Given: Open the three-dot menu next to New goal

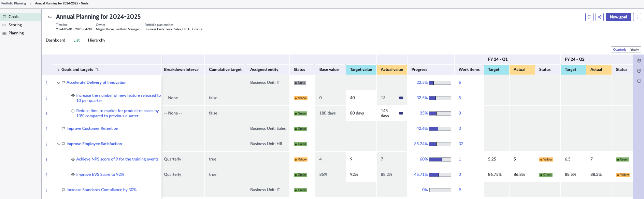Looking at the screenshot, I should 637,17.
